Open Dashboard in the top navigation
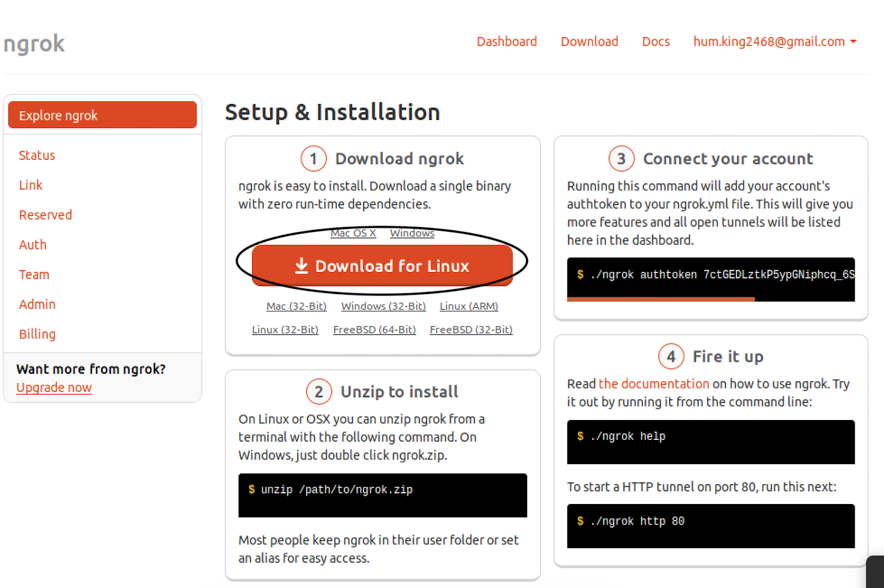The height and width of the screenshot is (588, 884). pyautogui.click(x=507, y=41)
